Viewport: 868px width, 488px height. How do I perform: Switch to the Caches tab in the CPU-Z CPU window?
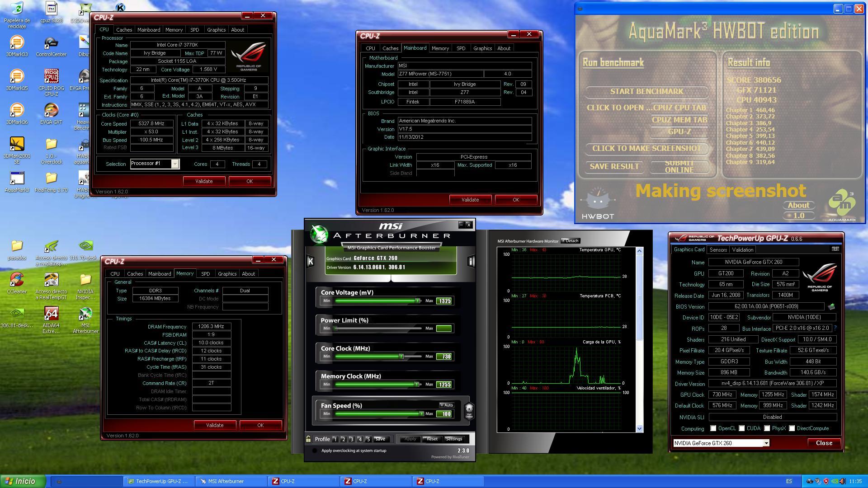(x=124, y=30)
